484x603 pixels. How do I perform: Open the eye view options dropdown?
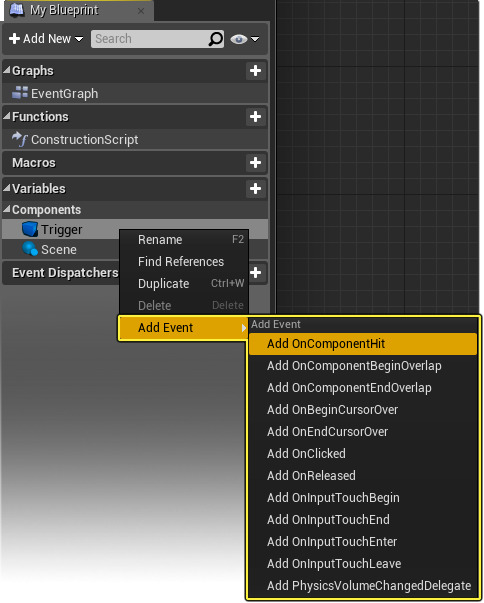[244, 39]
